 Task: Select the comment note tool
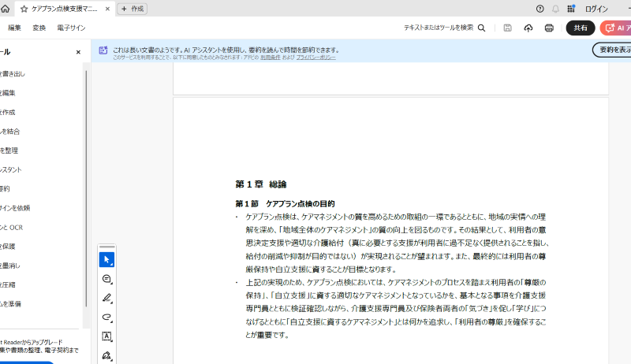106,279
